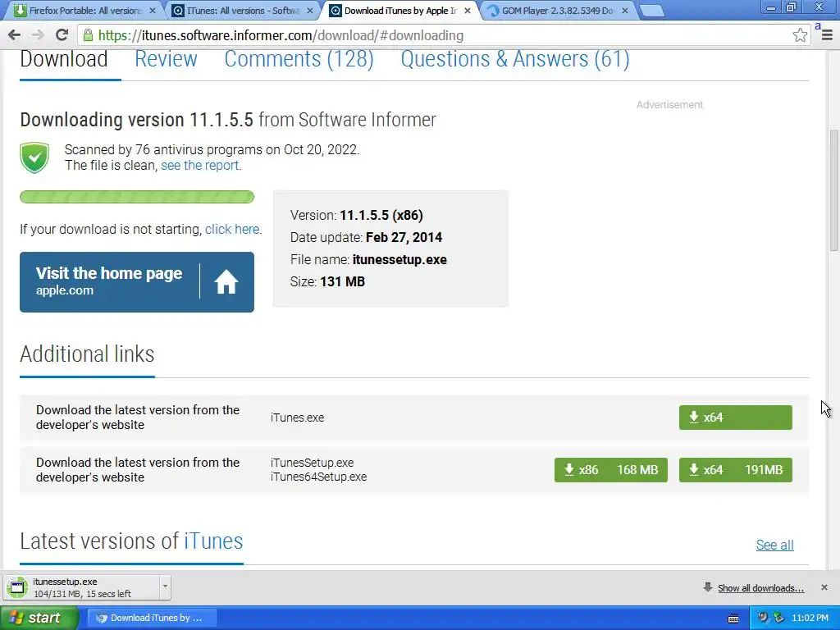Click the house icon on home page button

tap(226, 282)
